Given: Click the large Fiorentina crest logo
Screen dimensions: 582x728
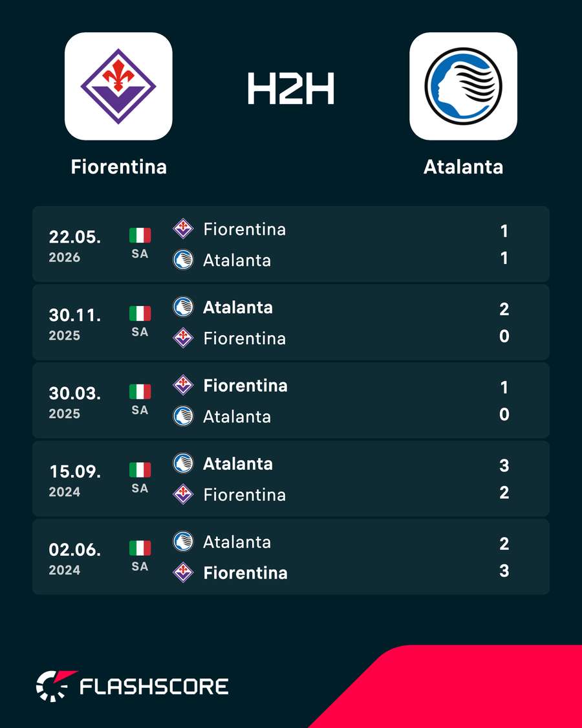Looking at the screenshot, I should click(118, 86).
